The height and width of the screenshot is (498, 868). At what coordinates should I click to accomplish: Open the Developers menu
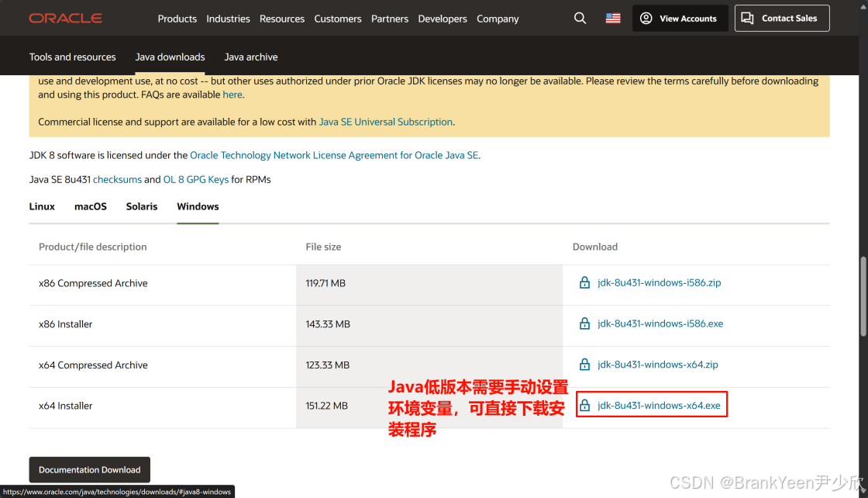[443, 19]
